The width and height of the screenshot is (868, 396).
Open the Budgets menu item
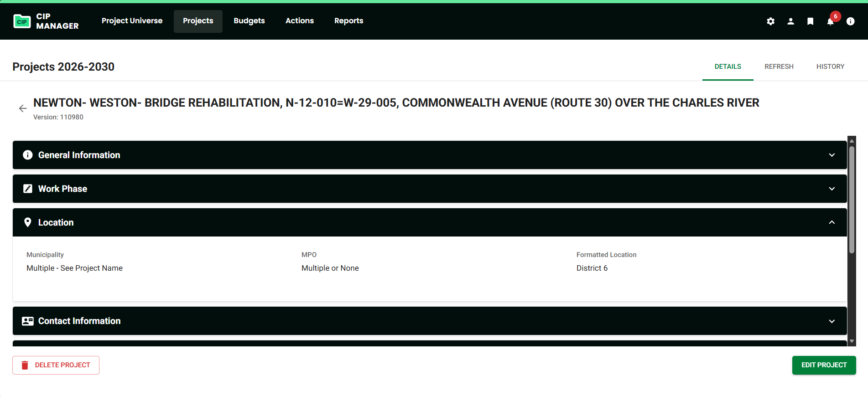click(249, 21)
